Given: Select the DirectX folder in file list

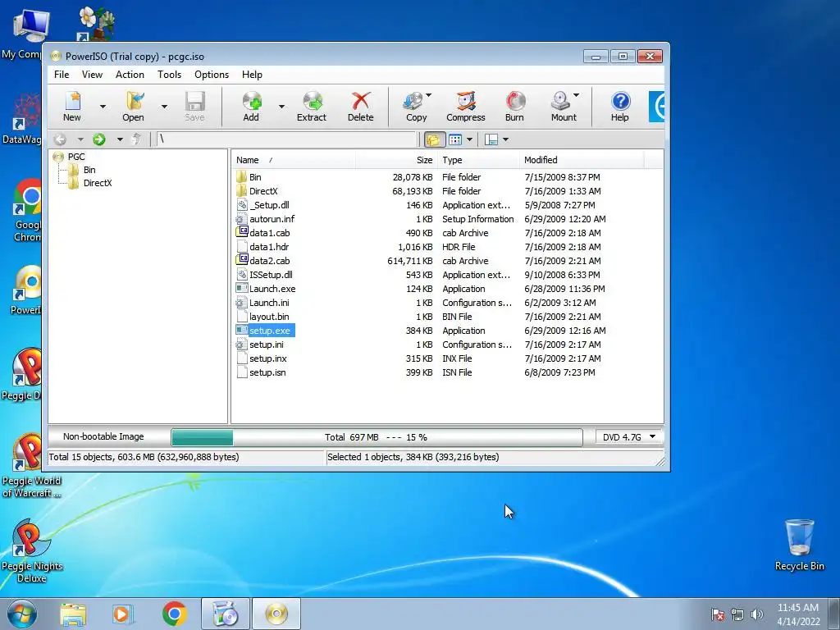Looking at the screenshot, I should click(x=263, y=191).
